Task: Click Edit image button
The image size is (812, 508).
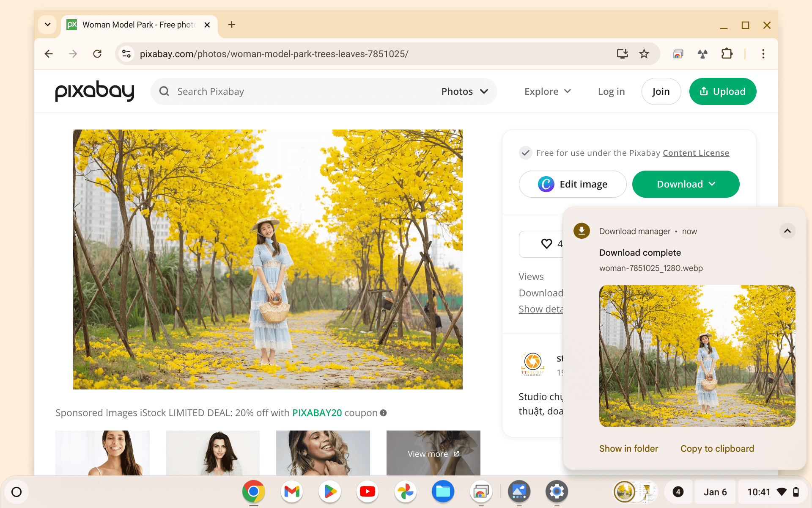Action: click(x=573, y=184)
